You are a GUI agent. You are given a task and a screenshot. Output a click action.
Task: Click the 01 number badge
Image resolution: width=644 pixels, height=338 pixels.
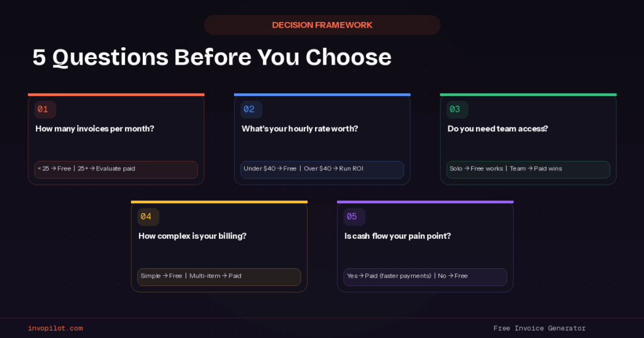[x=45, y=109]
